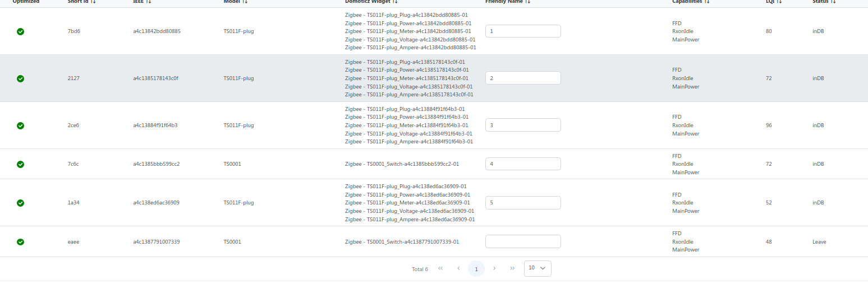Viewport: 868px width, 284px height.
Task: Click the Leave status for eaee
Action: (x=819, y=242)
